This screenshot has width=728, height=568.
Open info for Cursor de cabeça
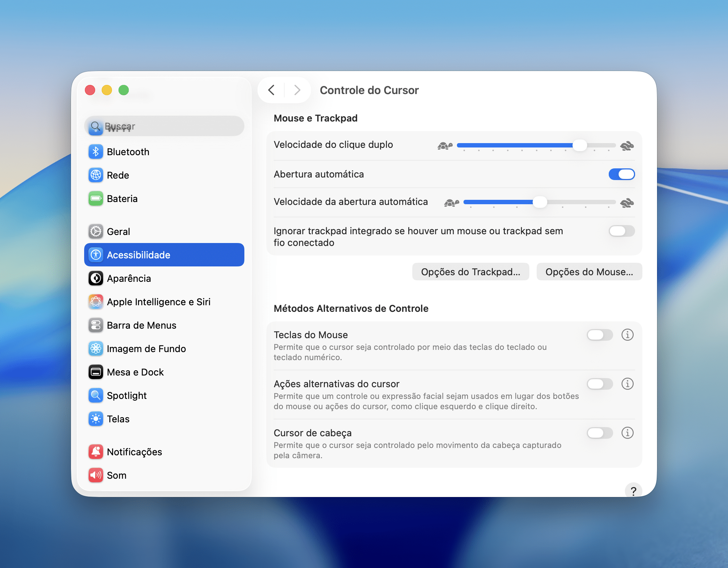tap(627, 433)
